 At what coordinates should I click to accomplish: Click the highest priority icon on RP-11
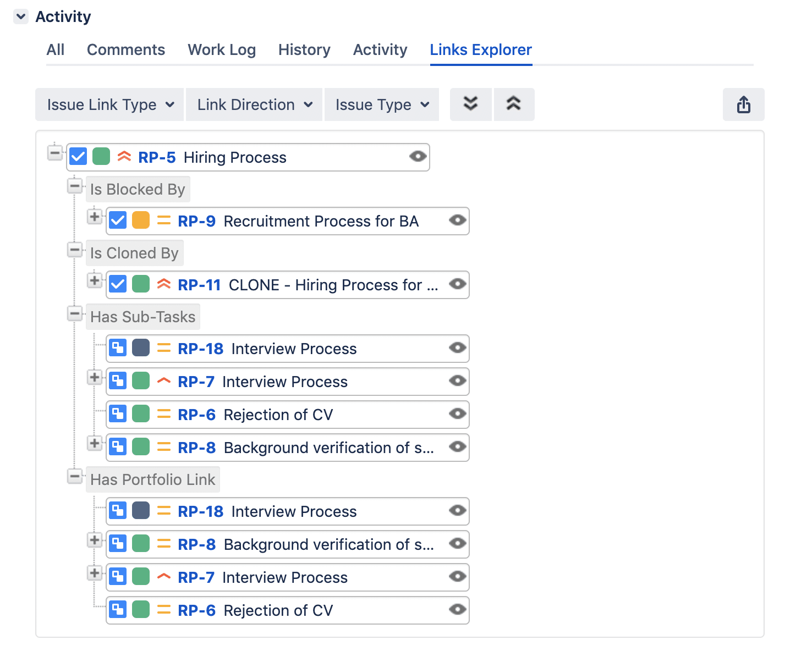[x=164, y=284]
